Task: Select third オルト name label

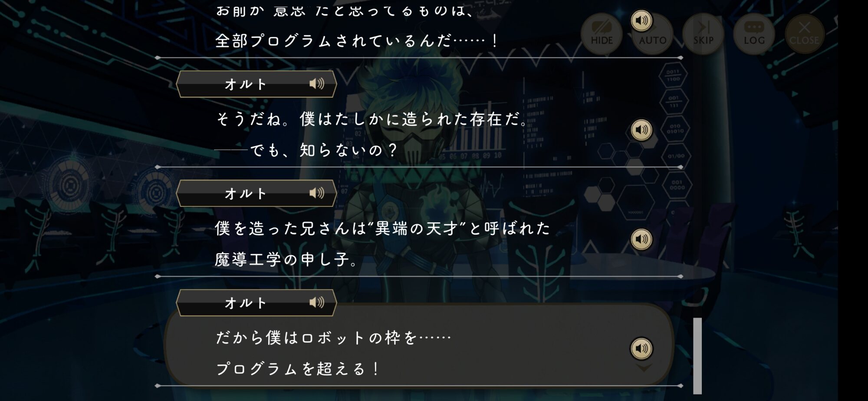Action: coord(246,303)
